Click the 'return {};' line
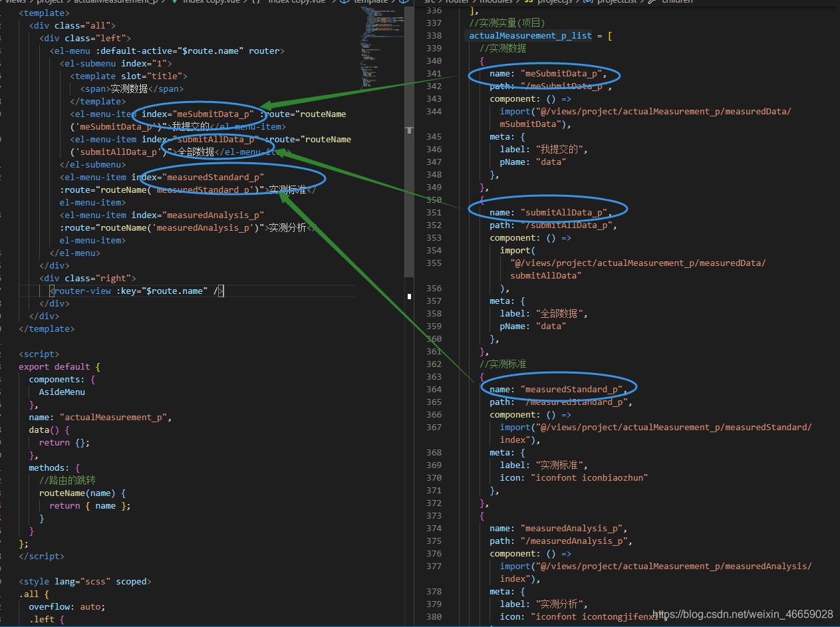 (x=65, y=442)
